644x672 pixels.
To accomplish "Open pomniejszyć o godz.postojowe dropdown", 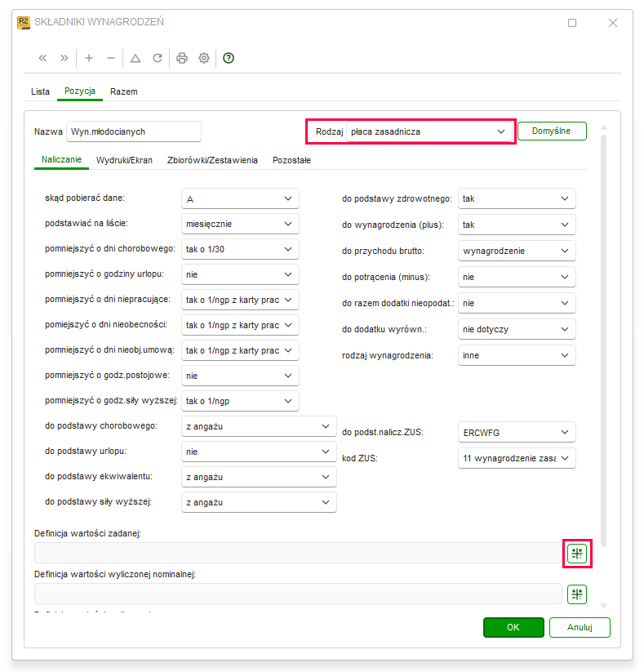I will tap(240, 376).
